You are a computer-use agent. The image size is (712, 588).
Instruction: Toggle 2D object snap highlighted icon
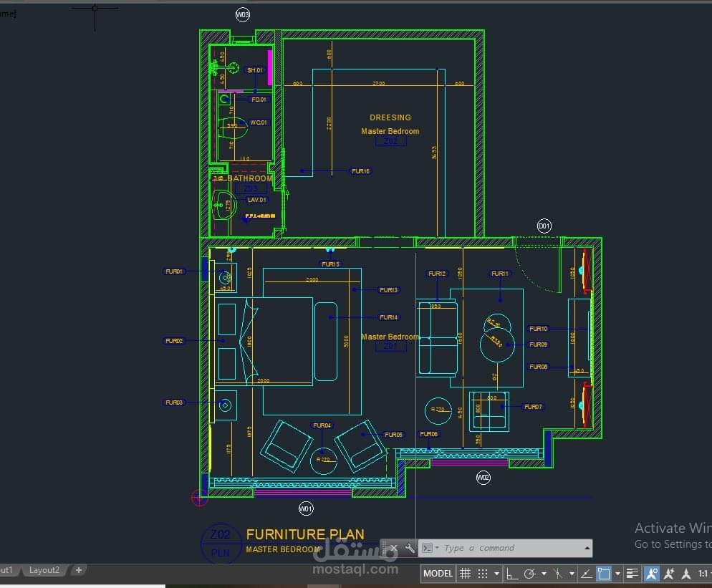tap(604, 574)
